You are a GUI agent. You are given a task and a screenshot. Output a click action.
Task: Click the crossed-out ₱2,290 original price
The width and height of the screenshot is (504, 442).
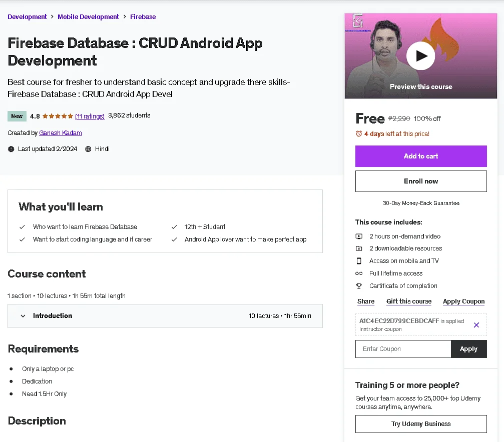click(399, 118)
